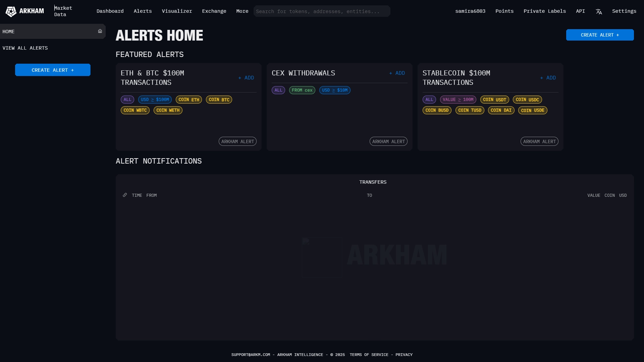Click CREATE ALERT + button

pos(600,35)
